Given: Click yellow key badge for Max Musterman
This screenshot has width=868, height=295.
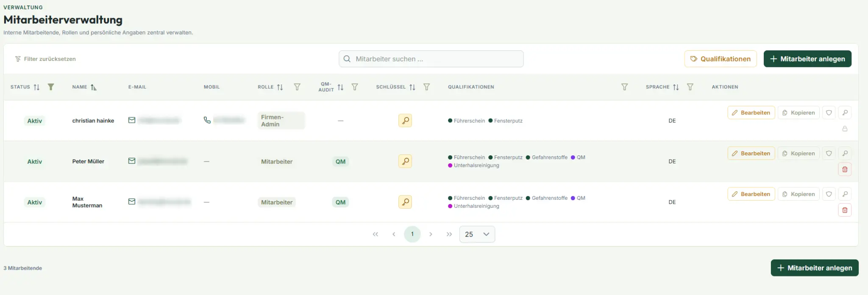Looking at the screenshot, I should point(405,202).
